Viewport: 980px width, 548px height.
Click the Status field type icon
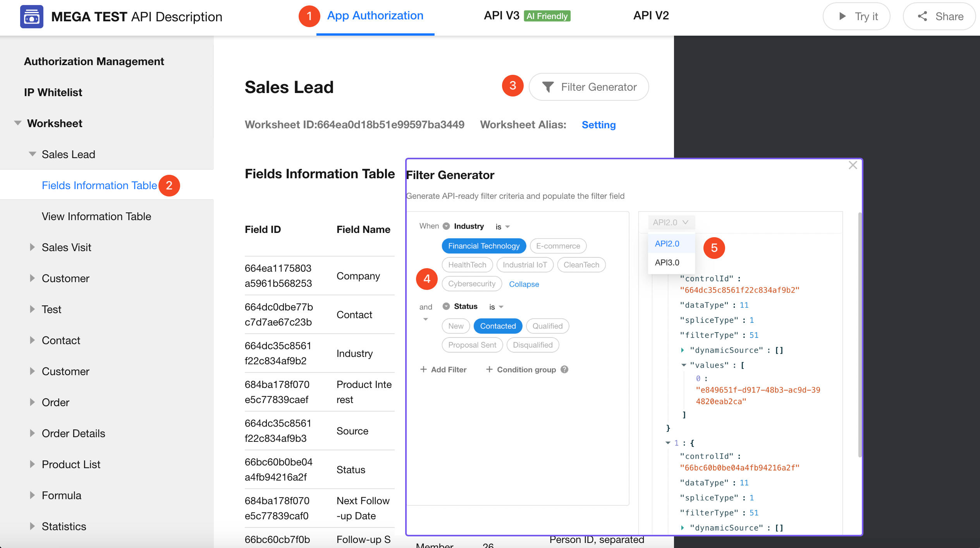tap(446, 306)
